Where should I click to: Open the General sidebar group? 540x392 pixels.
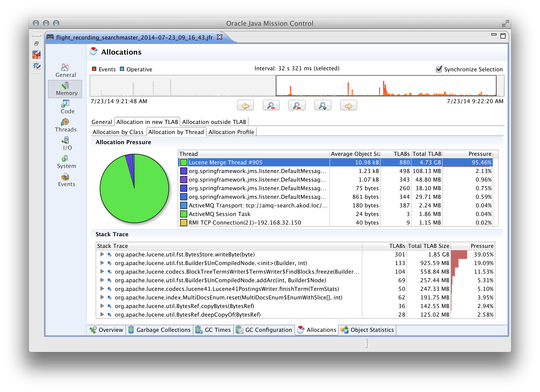coord(66,71)
